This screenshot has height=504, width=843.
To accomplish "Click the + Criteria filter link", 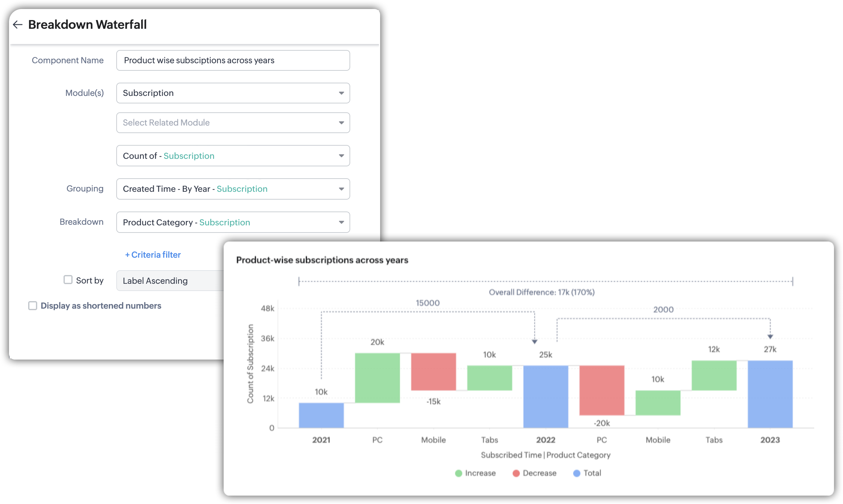I will 153,255.
